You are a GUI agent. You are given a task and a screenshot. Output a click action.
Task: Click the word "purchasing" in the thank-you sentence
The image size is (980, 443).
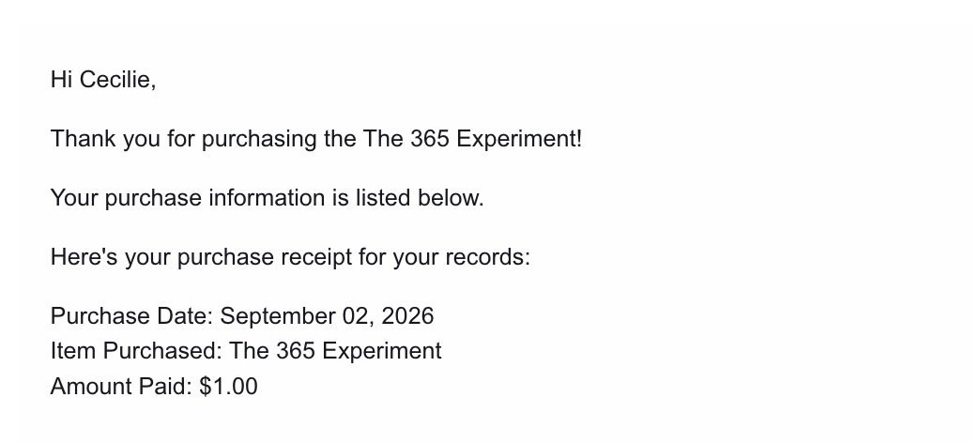pyautogui.click(x=259, y=139)
